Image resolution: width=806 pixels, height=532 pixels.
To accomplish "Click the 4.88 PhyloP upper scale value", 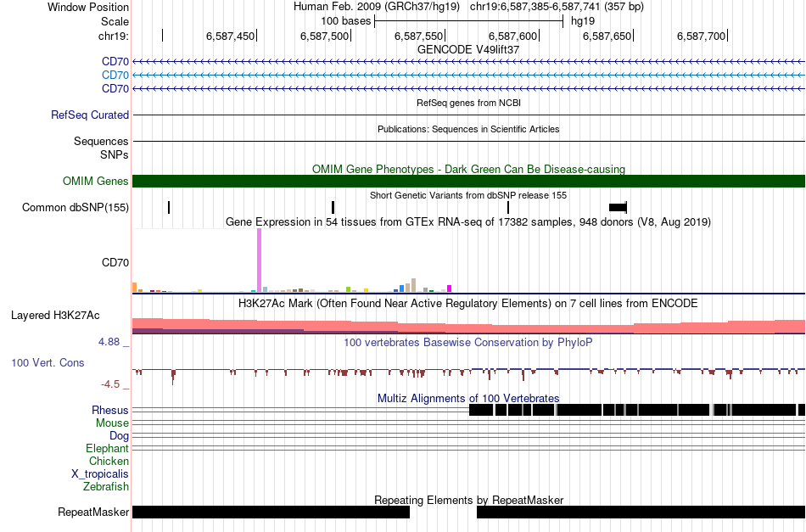I will click(109, 342).
